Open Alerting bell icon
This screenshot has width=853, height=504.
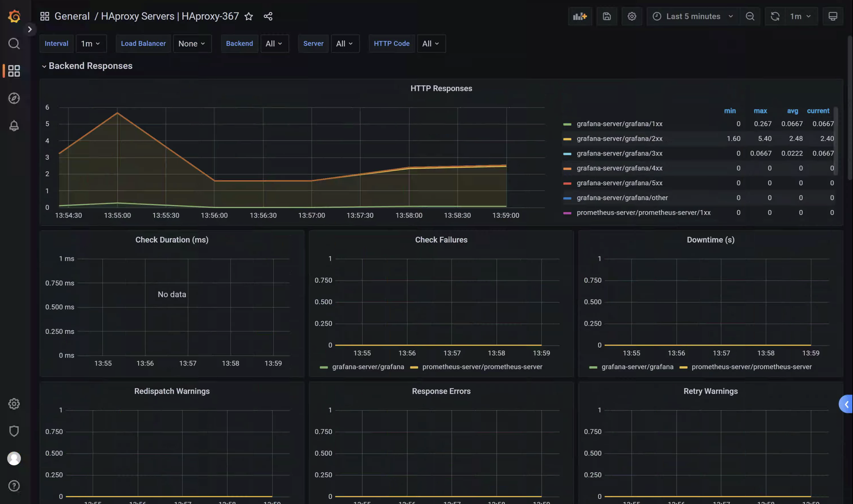point(14,125)
